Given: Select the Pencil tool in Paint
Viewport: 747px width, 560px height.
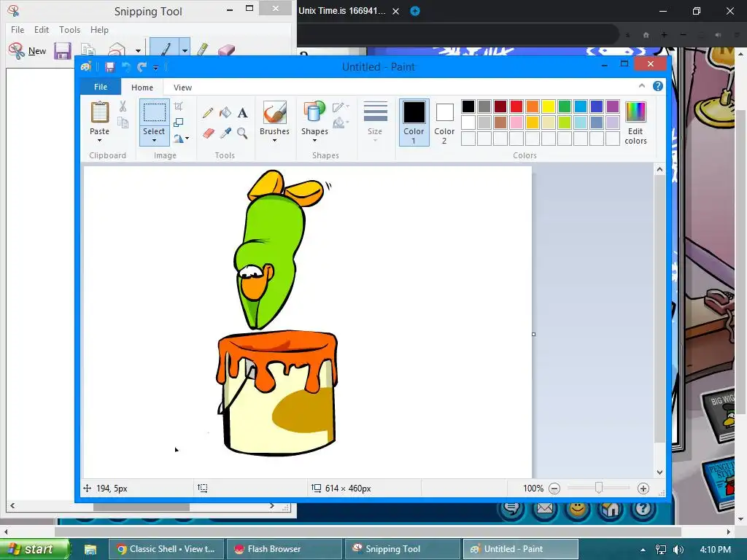Looking at the screenshot, I should pos(208,112).
